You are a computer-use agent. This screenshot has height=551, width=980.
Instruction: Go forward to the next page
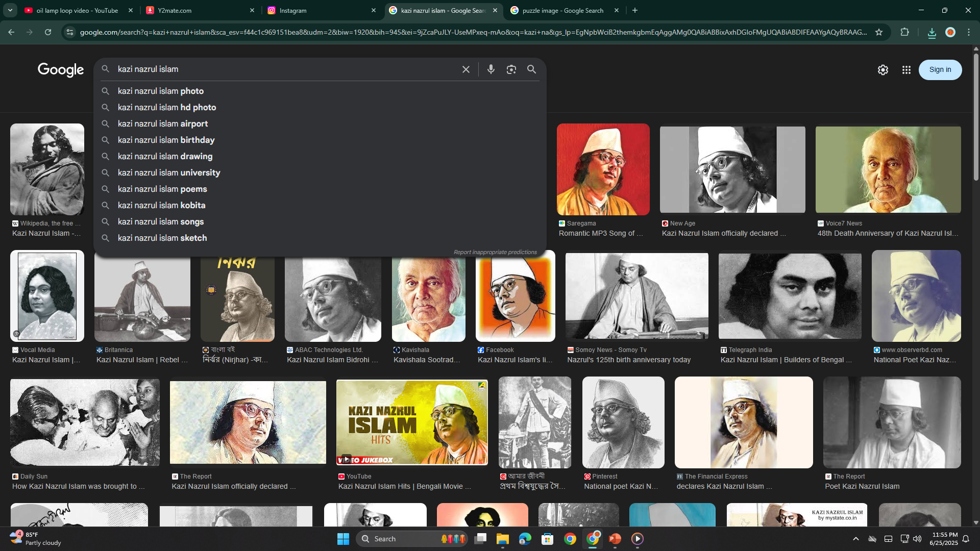tap(30, 32)
